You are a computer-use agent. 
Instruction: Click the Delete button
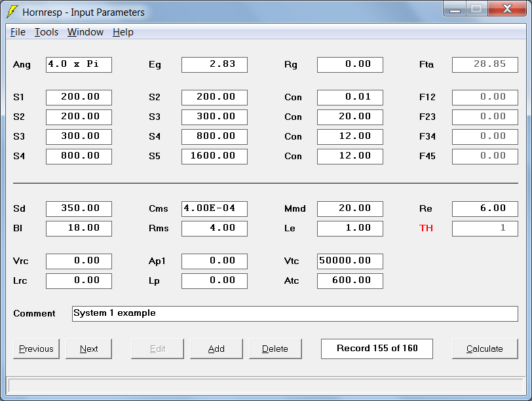[x=275, y=349]
